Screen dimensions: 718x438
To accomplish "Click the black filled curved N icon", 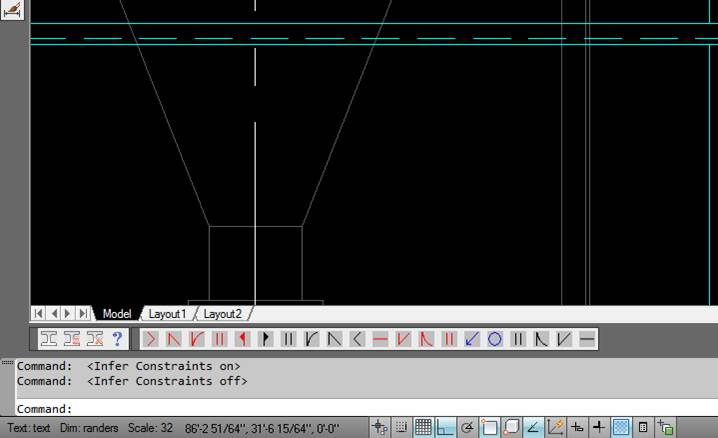I will pyautogui.click(x=541, y=339).
